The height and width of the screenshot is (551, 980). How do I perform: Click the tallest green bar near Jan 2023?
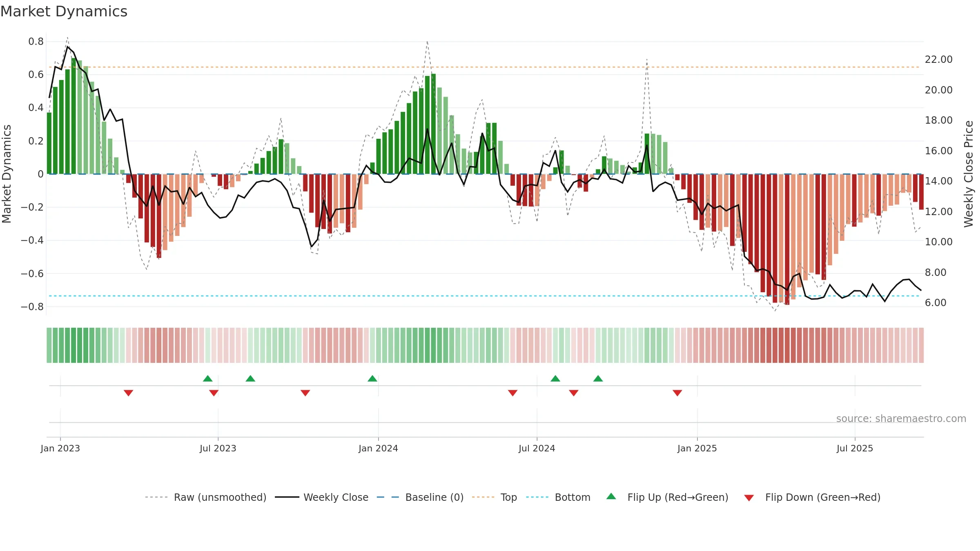73,116
